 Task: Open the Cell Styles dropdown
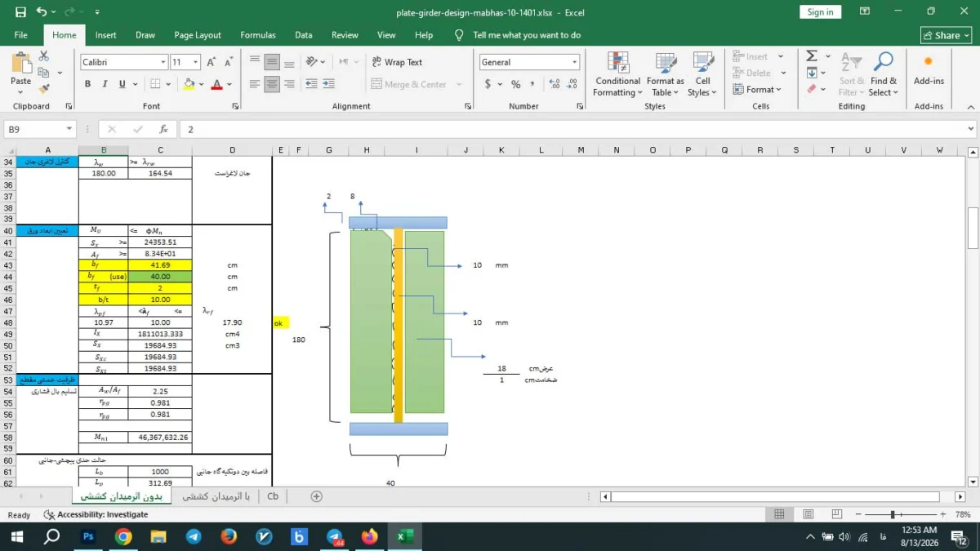(702, 75)
